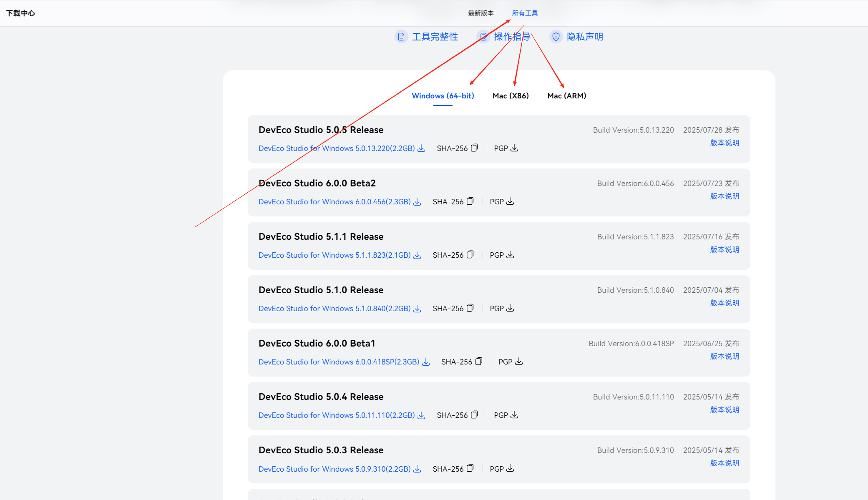
Task: Copy SHA-256 for DevEco Studio 6.0.0 Beta1
Action: (479, 362)
